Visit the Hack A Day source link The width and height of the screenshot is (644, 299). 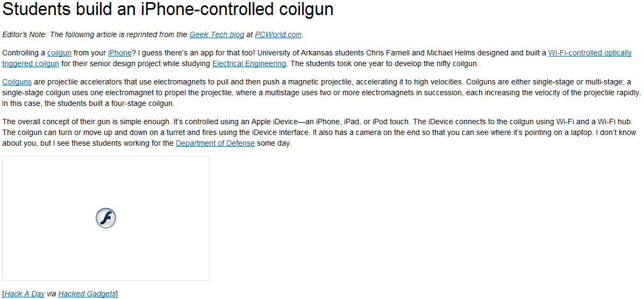tap(24, 294)
